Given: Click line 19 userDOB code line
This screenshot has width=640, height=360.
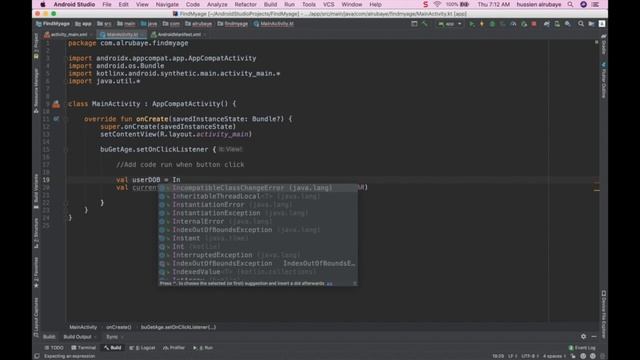Looking at the screenshot, I should pyautogui.click(x=148, y=180).
